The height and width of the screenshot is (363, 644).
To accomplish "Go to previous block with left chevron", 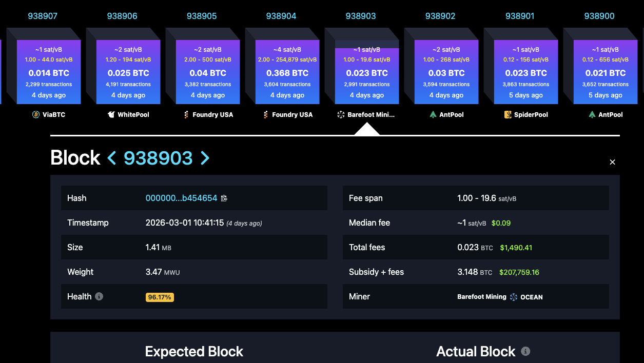I will click(112, 158).
